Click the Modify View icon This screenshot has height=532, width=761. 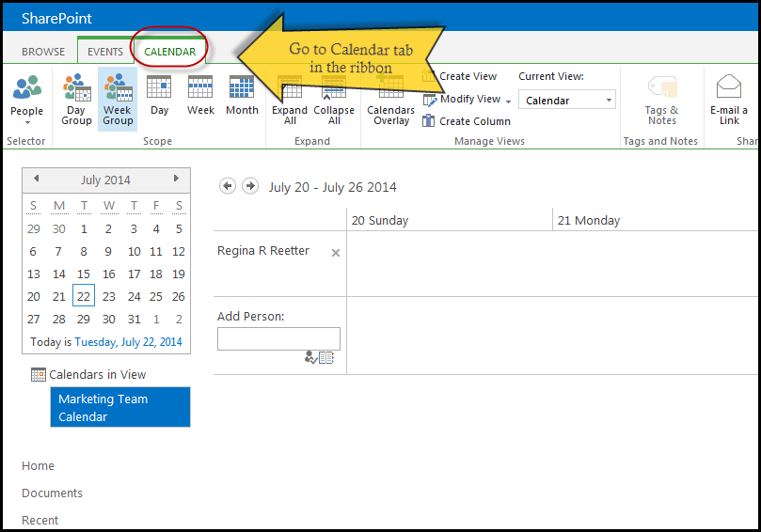pos(430,100)
